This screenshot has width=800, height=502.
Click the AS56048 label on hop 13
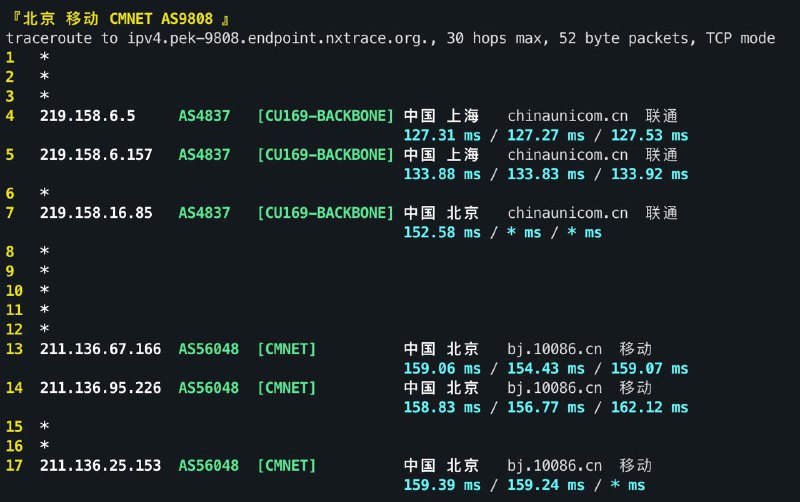tap(208, 349)
